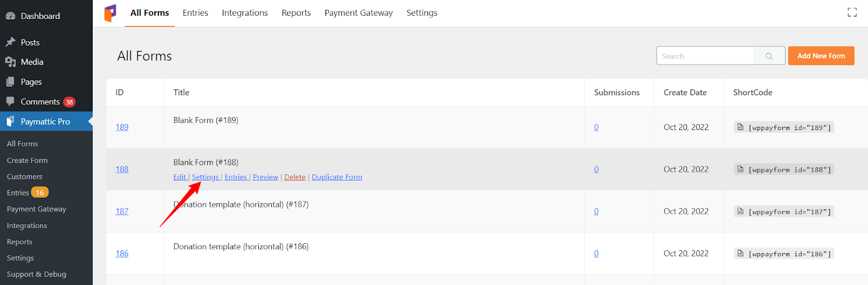The height and width of the screenshot is (285, 868).
Task: Open the Settings top tab
Action: tap(422, 13)
